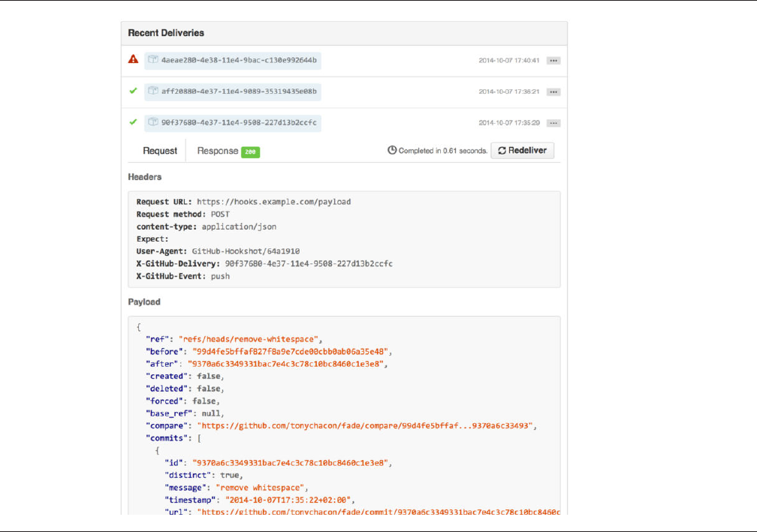Click the clock icon next to Completed time
The width and height of the screenshot is (757, 532).
tap(392, 151)
